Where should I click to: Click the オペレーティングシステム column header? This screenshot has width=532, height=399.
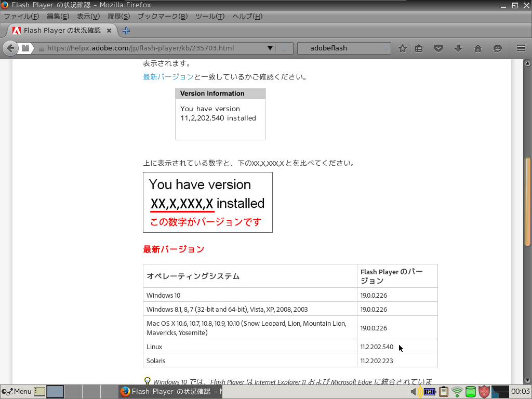coord(250,276)
